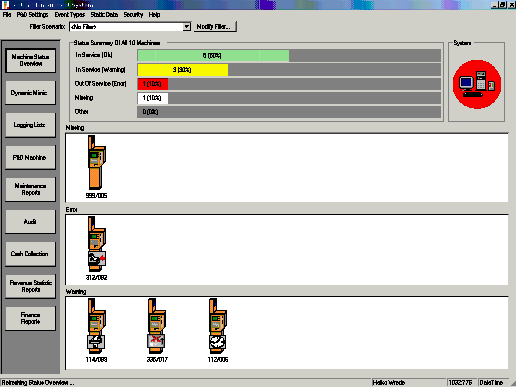Click the green In Service OK bar

213,56
